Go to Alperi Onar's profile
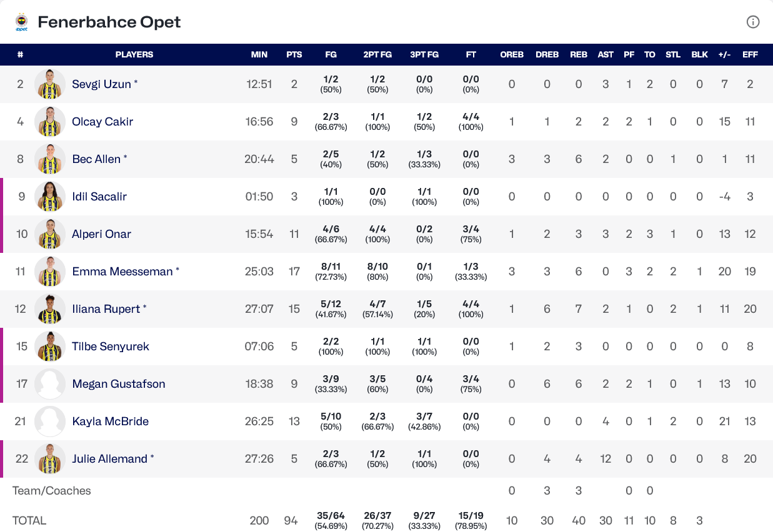This screenshot has height=532, width=773. 102,234
